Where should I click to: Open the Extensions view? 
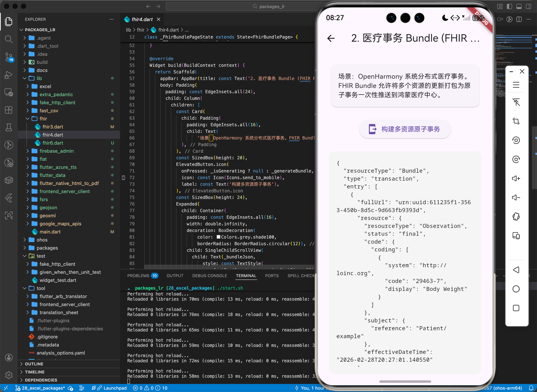[x=9, y=110]
